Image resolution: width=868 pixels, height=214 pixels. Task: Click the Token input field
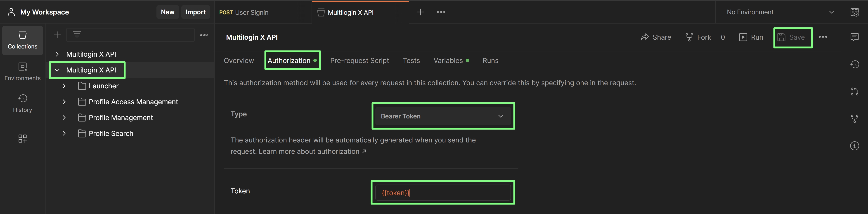(443, 193)
